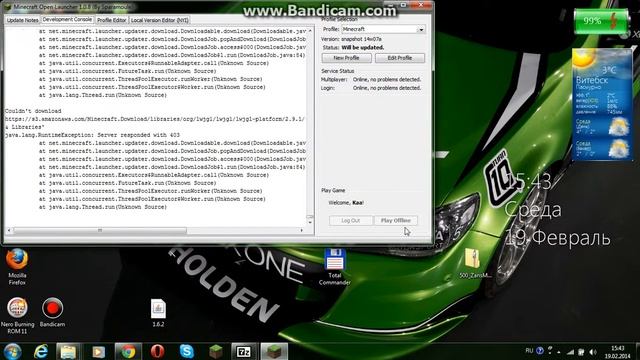Open 7-Zip from taskbar
The width and height of the screenshot is (640, 360).
pos(244,351)
